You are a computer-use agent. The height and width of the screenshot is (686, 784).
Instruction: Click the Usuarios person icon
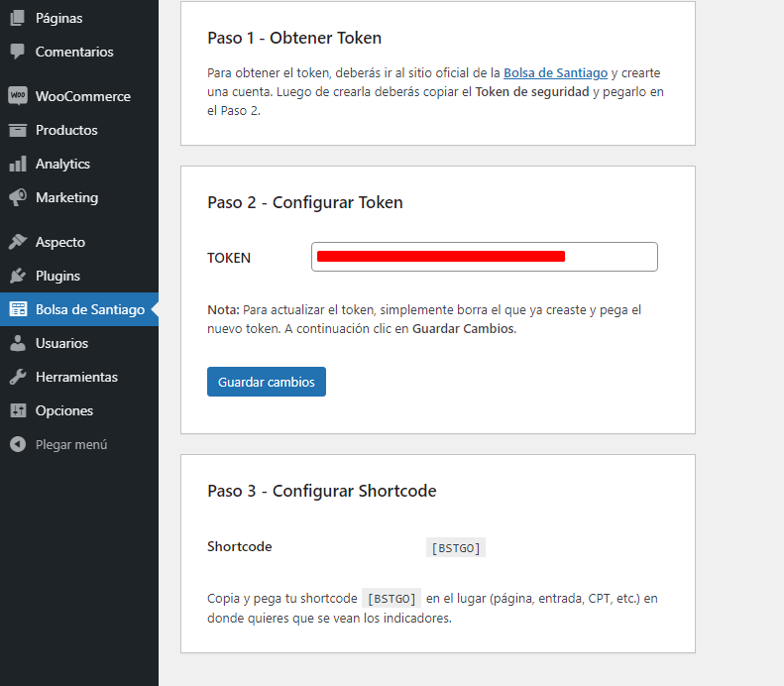coord(18,343)
